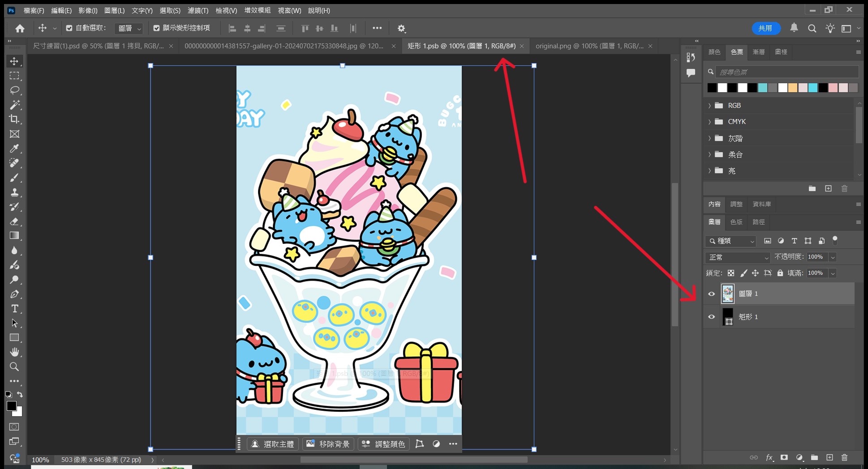Toggle lock image pixels brush icon
The image size is (868, 469).
coord(743,273)
